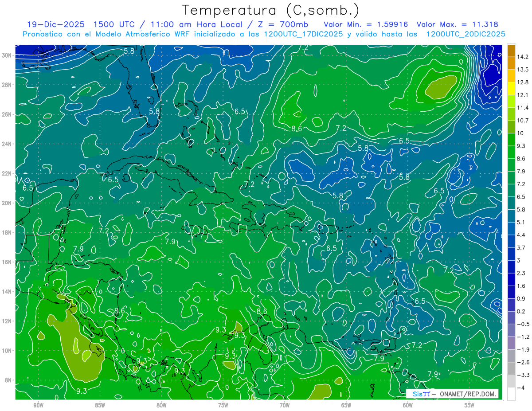Click the 70W longitude axis label
Image resolution: width=532 pixels, height=411 pixels.
tap(285, 405)
